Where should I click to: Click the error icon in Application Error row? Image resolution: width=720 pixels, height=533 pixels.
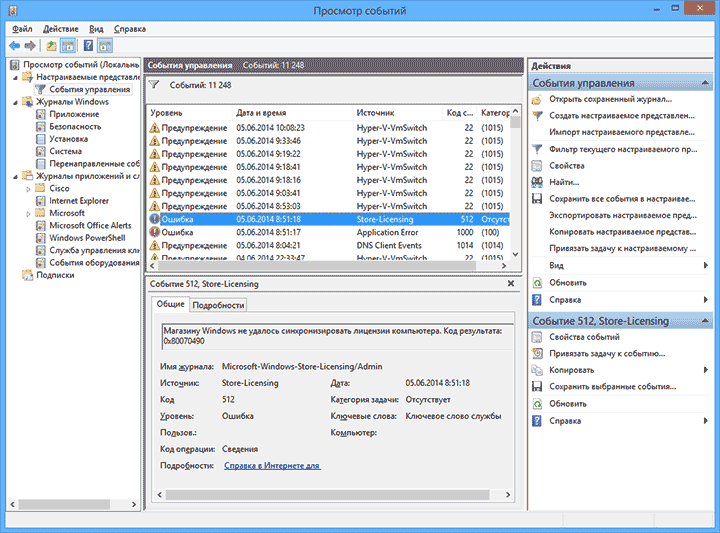[155, 232]
